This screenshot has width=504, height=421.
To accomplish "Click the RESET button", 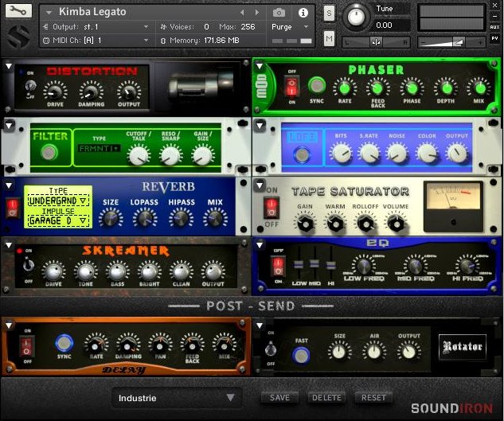I will 373,398.
